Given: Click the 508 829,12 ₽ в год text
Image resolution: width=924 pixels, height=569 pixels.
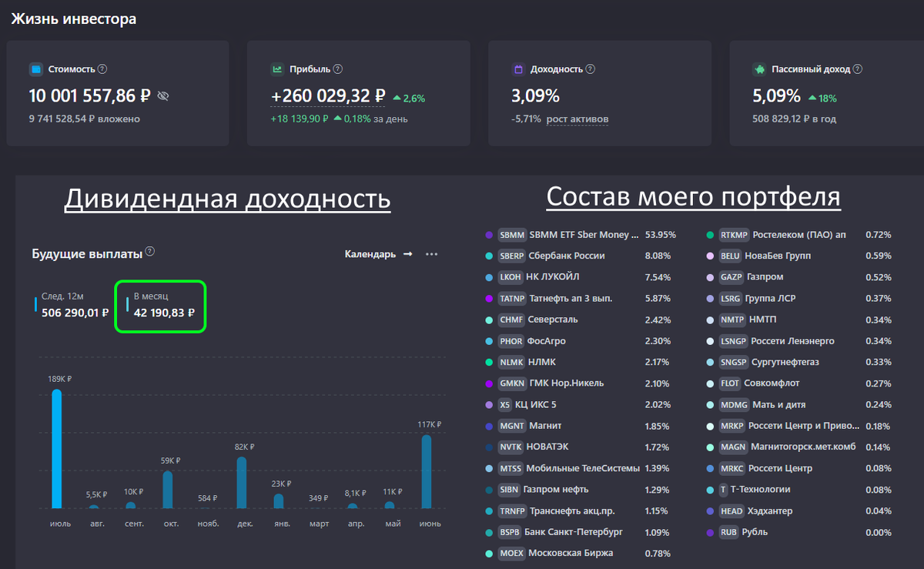Looking at the screenshot, I should (x=794, y=119).
